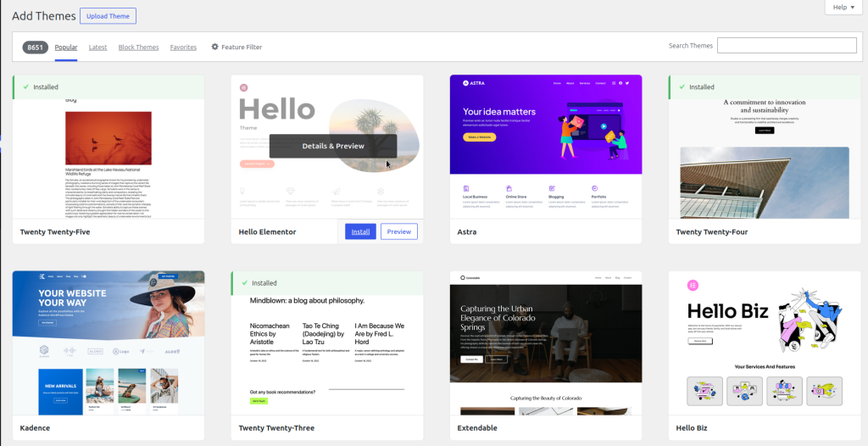Click the Kadence theme name

click(35, 428)
